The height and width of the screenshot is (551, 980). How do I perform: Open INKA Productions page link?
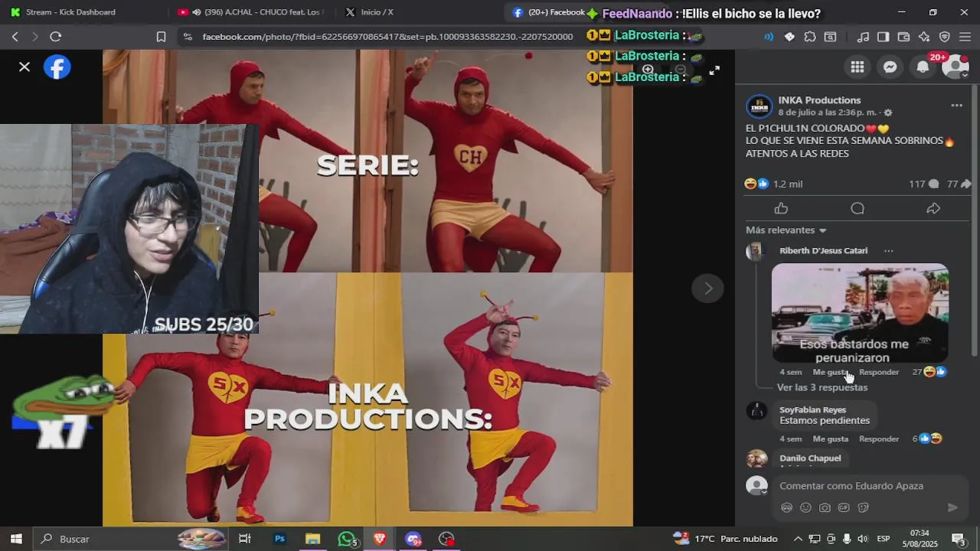coord(819,100)
